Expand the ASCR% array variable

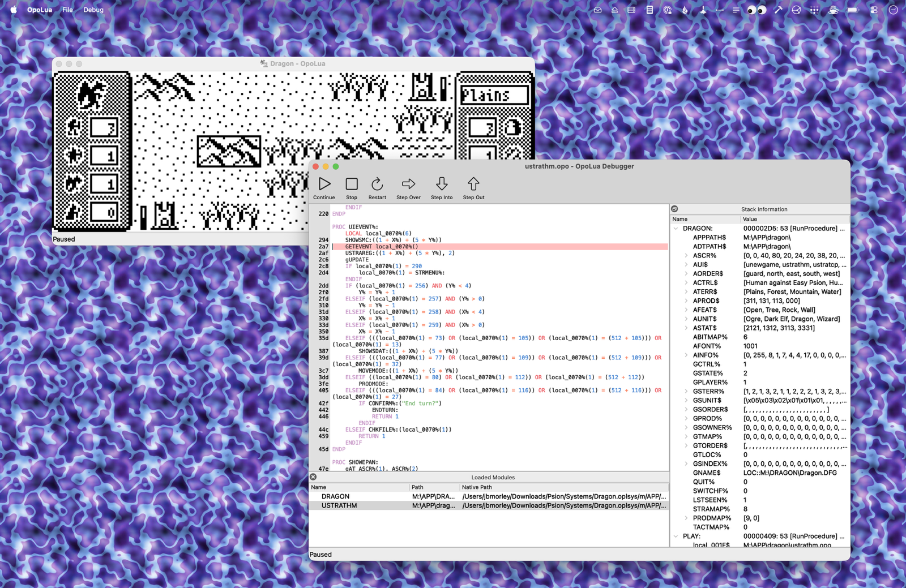pyautogui.click(x=686, y=256)
